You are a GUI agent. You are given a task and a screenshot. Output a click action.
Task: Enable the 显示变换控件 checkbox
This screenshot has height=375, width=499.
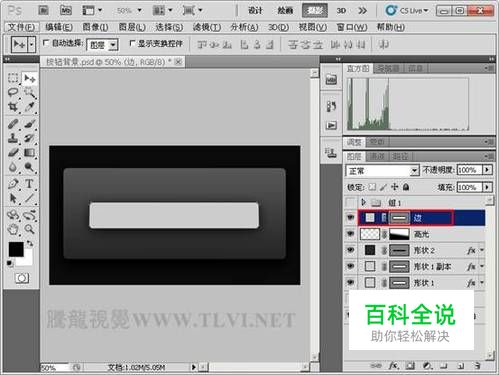132,43
